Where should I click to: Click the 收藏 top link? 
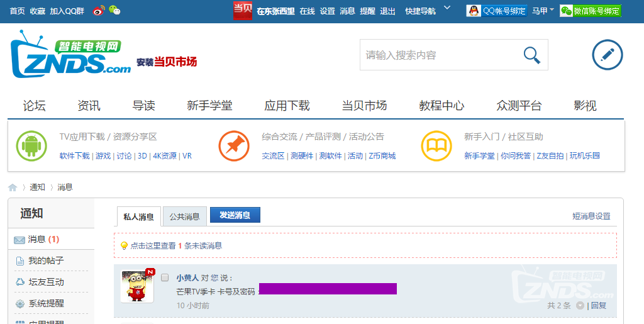pyautogui.click(x=37, y=11)
